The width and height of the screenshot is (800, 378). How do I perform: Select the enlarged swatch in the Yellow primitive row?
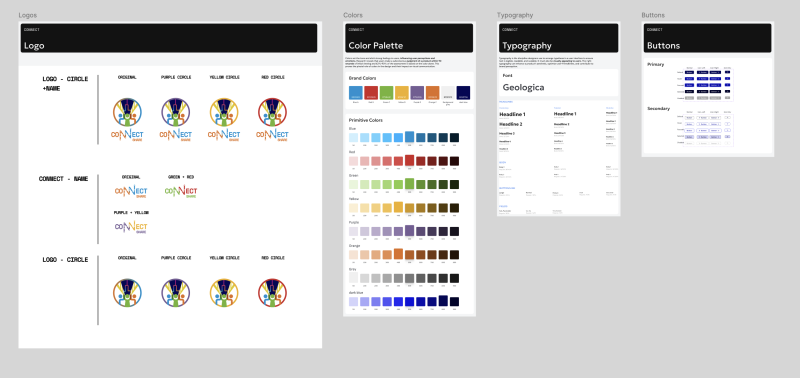398,207
